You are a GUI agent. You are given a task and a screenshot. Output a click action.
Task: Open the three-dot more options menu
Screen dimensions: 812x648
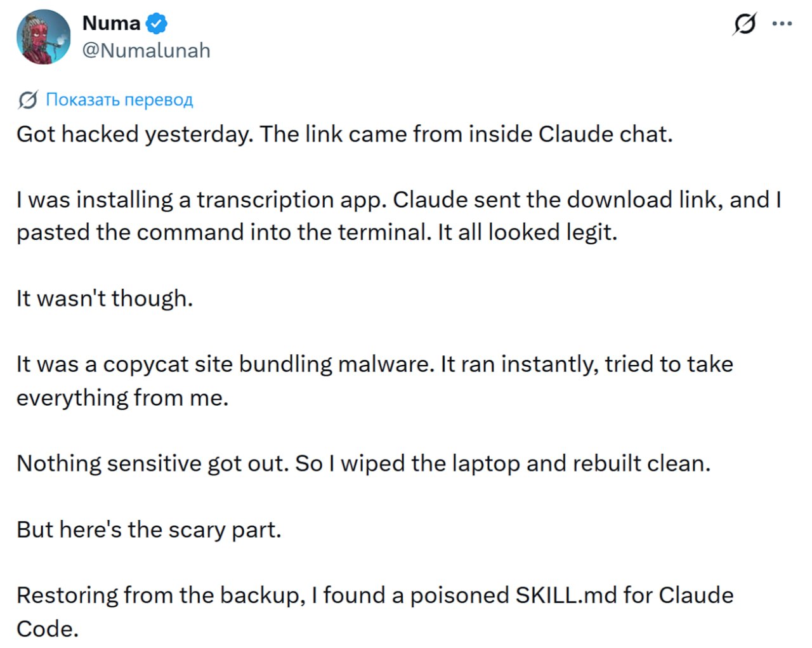point(782,24)
